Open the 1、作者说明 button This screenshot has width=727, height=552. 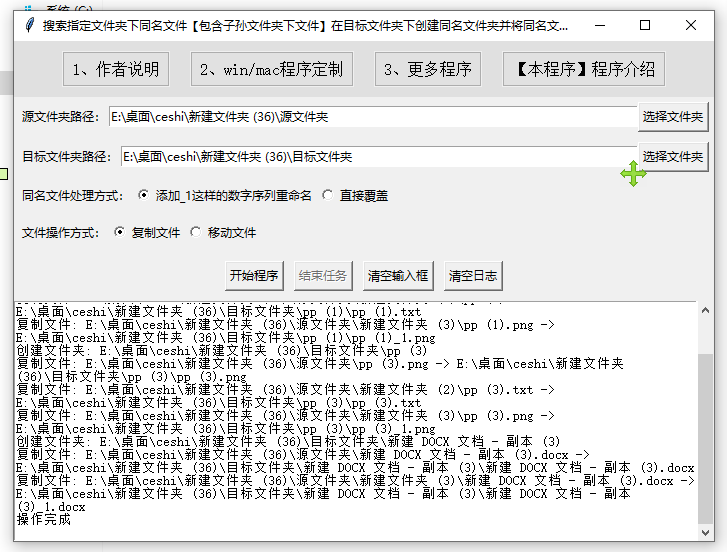point(116,69)
